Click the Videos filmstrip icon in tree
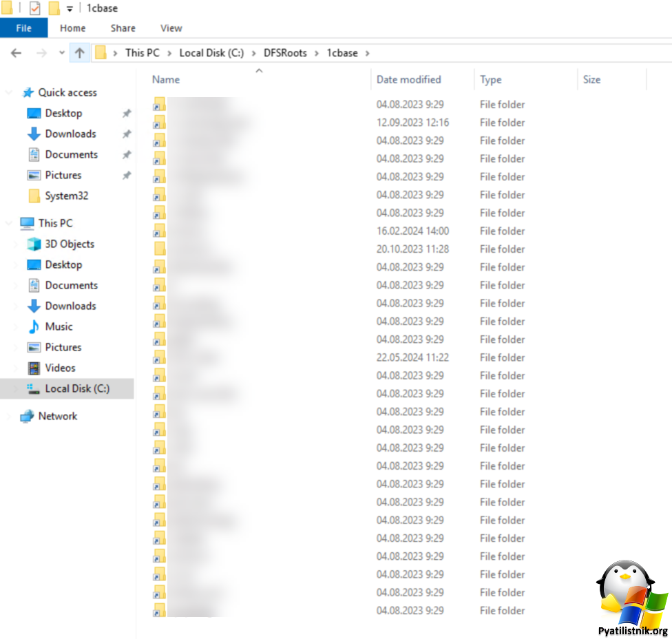The height and width of the screenshot is (639, 672). coord(34,368)
